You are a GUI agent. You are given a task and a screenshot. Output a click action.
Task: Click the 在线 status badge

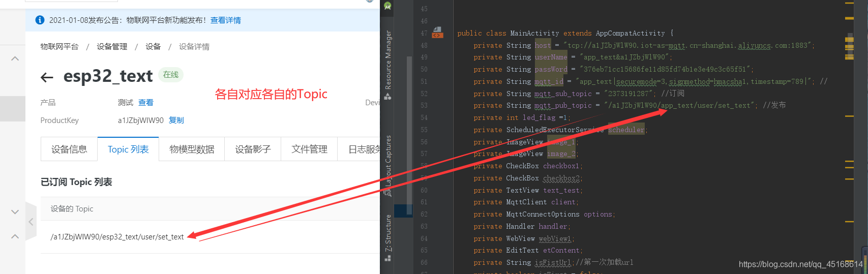(x=171, y=75)
